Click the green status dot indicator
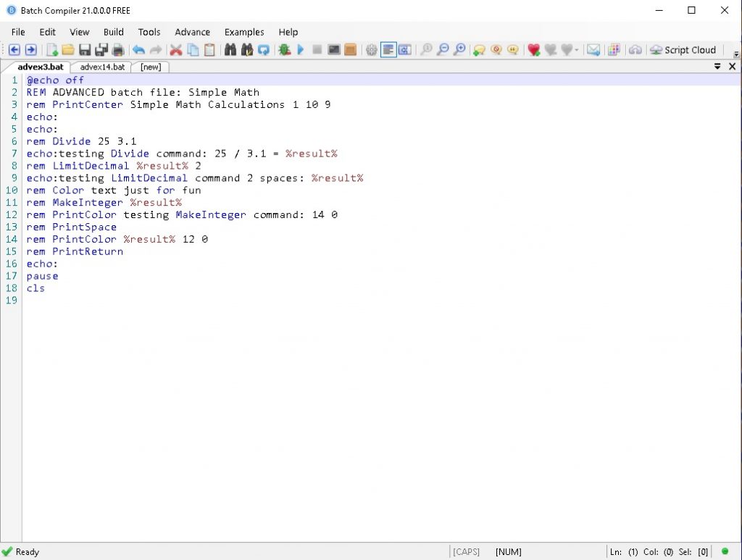The image size is (742, 560). pos(725,551)
